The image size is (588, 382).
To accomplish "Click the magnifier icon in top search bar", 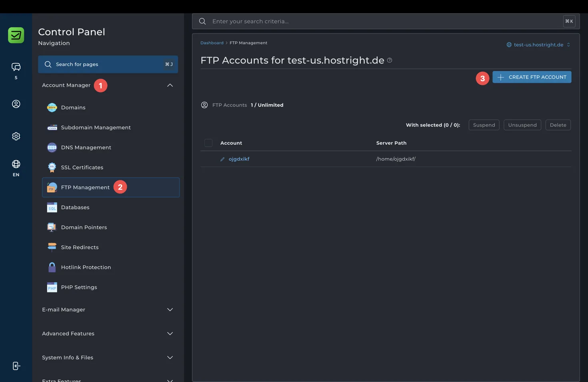I will (202, 21).
